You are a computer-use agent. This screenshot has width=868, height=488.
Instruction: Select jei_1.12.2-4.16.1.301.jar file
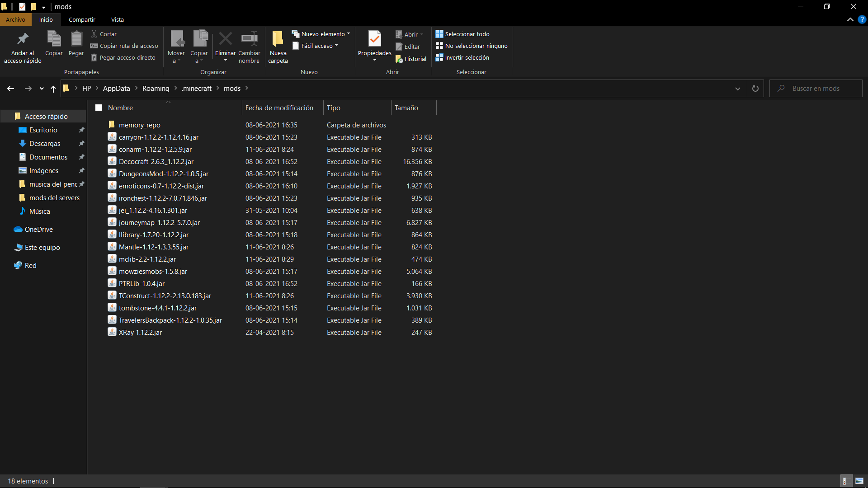point(153,211)
